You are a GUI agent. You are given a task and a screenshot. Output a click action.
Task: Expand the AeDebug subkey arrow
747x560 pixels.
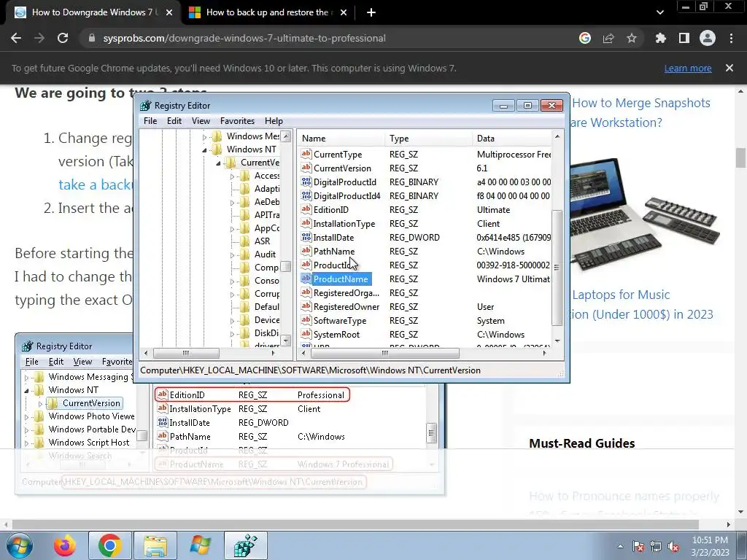232,203
